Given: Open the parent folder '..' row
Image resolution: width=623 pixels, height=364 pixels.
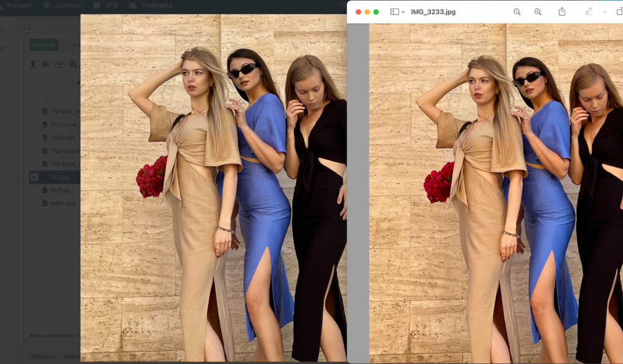Looking at the screenshot, I should 54,98.
